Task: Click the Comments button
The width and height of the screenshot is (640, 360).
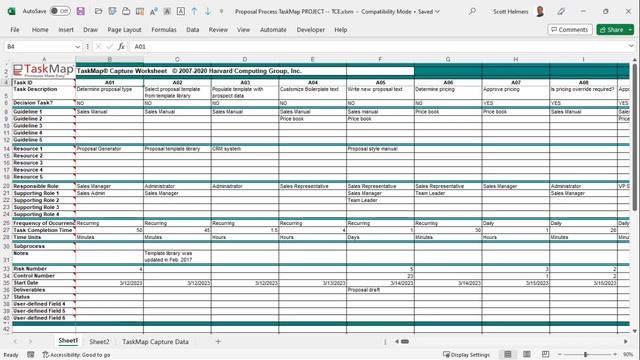Action: pos(570,30)
